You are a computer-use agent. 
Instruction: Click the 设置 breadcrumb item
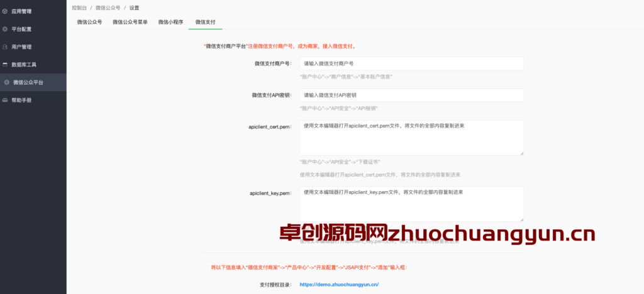coord(135,8)
